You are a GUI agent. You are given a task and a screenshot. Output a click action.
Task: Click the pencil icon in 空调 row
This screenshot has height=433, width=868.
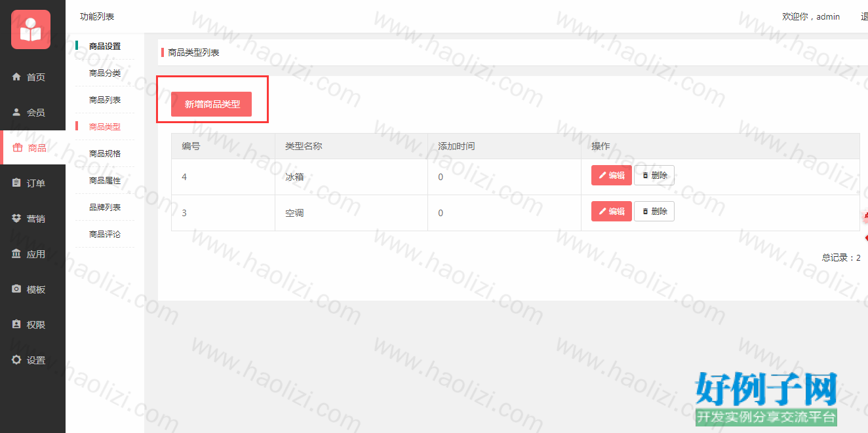[x=602, y=212]
